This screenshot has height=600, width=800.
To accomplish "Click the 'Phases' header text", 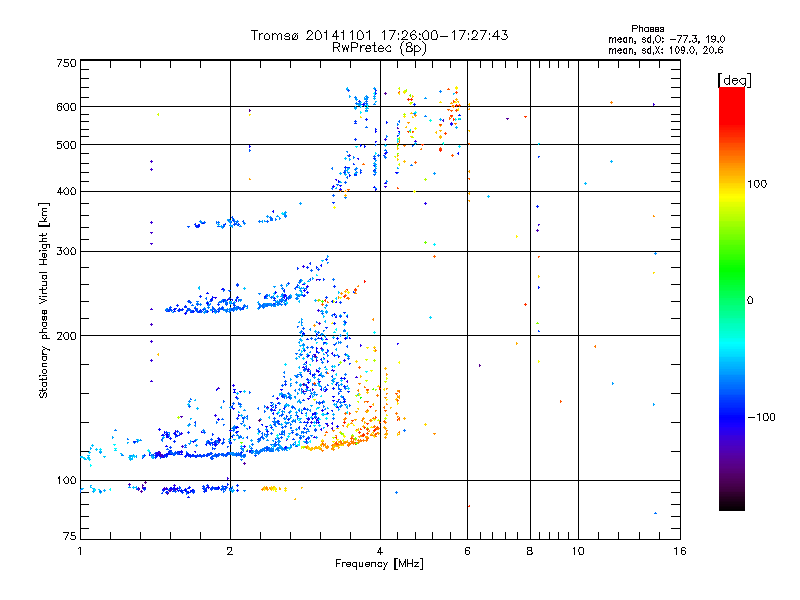I will 647,29.
